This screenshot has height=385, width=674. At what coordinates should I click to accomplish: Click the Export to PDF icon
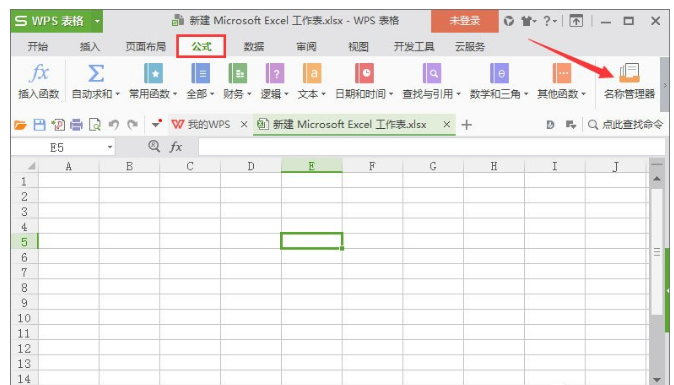pos(58,125)
